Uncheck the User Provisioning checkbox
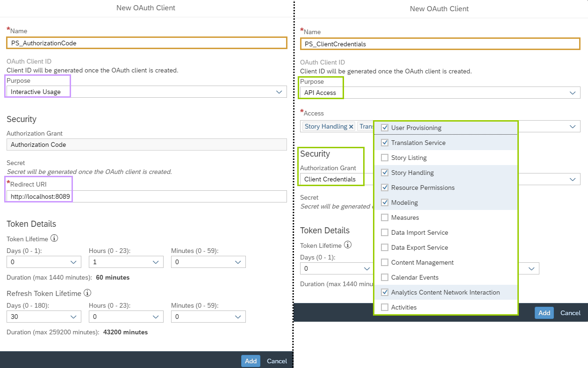588x368 pixels. (385, 128)
